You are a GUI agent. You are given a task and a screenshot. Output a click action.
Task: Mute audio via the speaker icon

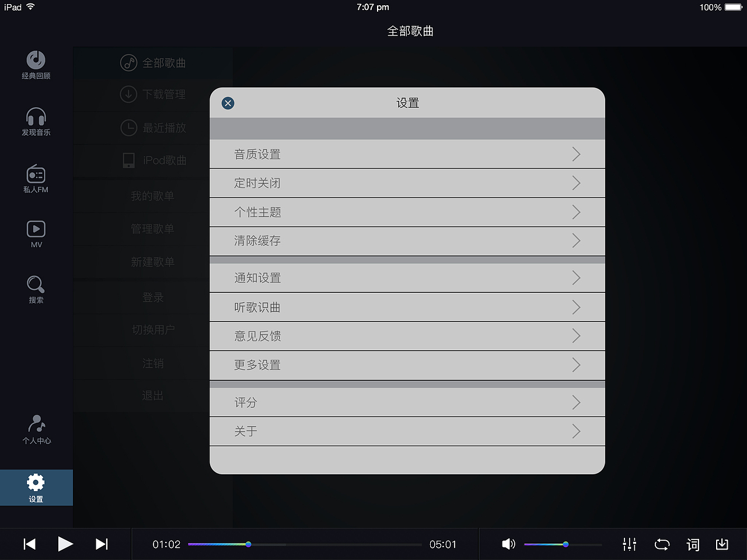click(508, 544)
